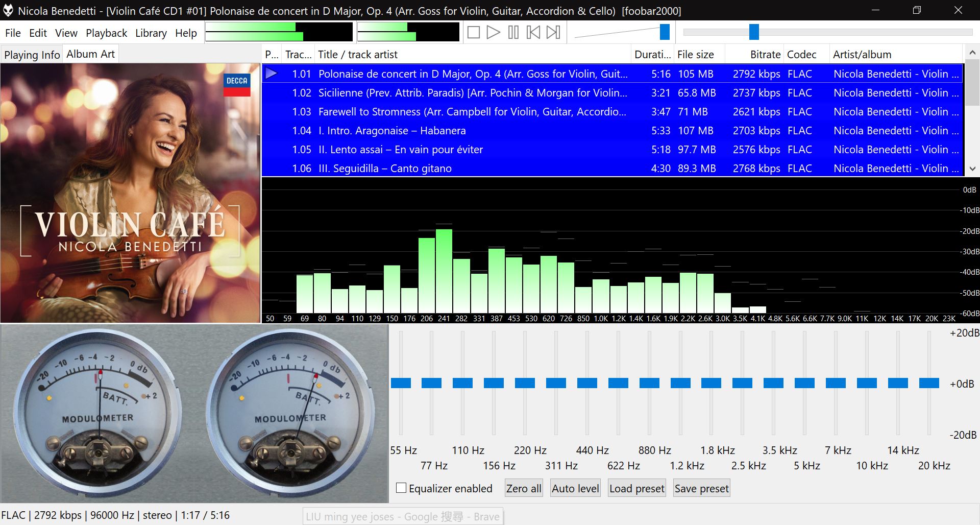Click the seek bar position handle

click(754, 32)
